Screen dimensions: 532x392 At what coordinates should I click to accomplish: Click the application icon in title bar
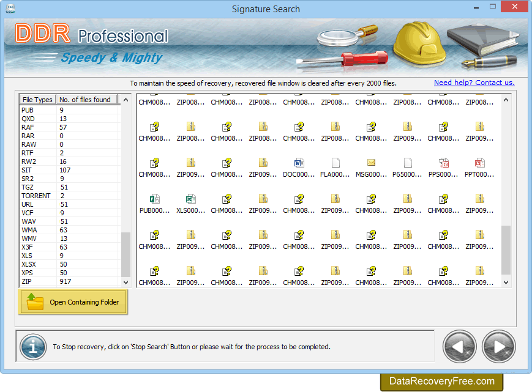pyautogui.click(x=10, y=9)
